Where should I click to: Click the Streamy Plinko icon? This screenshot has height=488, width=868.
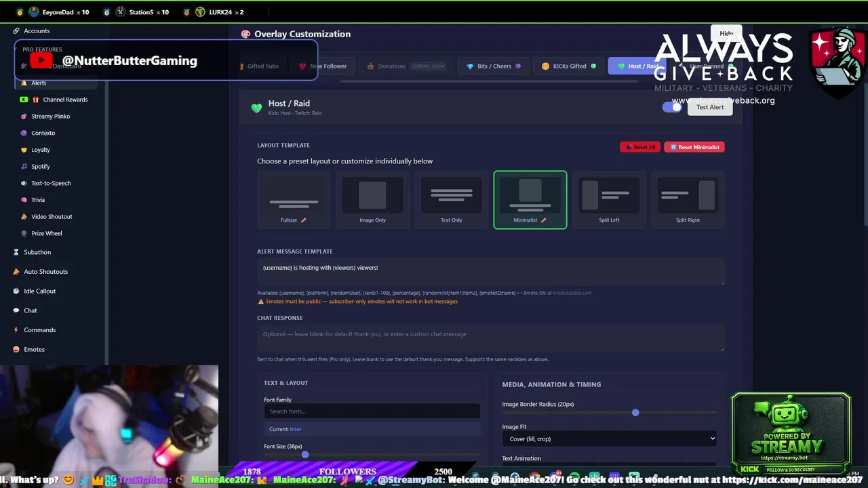click(x=24, y=117)
